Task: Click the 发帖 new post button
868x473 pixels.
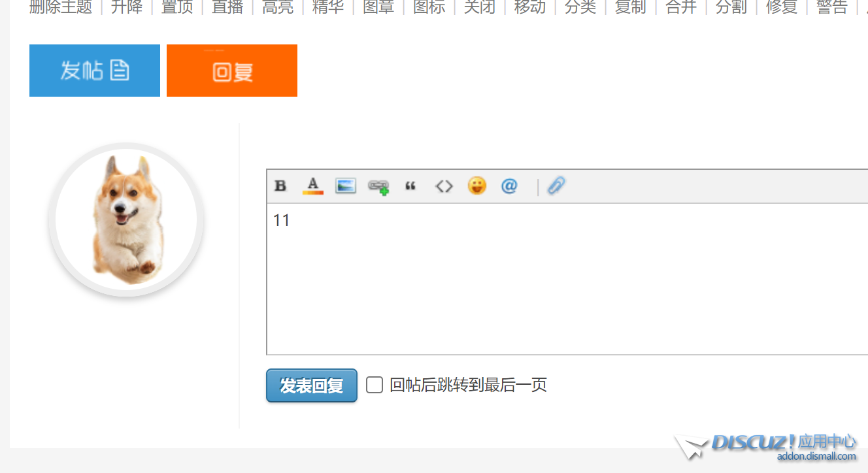Action: click(94, 70)
